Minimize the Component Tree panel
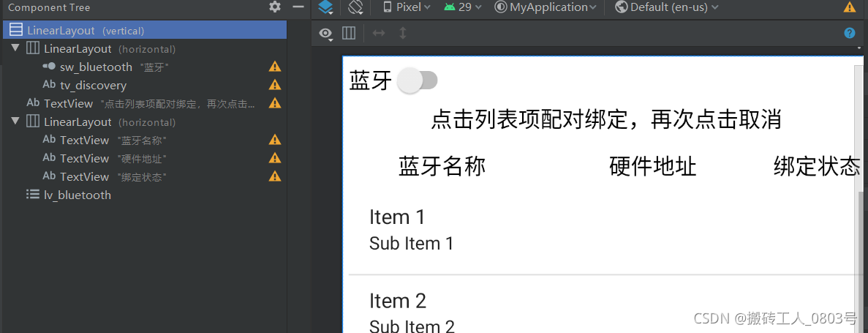Screen dimensions: 868x333 point(298,7)
